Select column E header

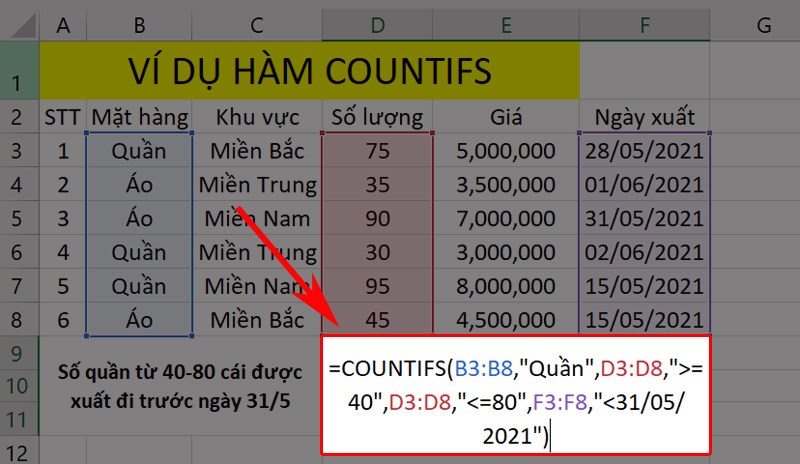[x=506, y=26]
